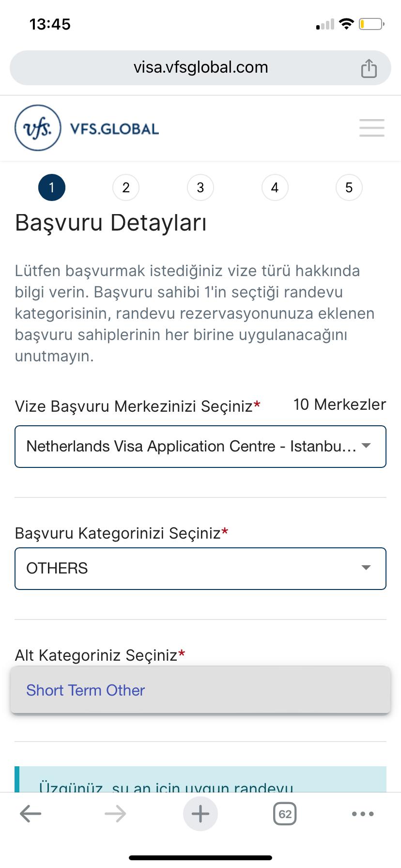Tap the browser forward arrow
401x868 pixels.
[115, 814]
